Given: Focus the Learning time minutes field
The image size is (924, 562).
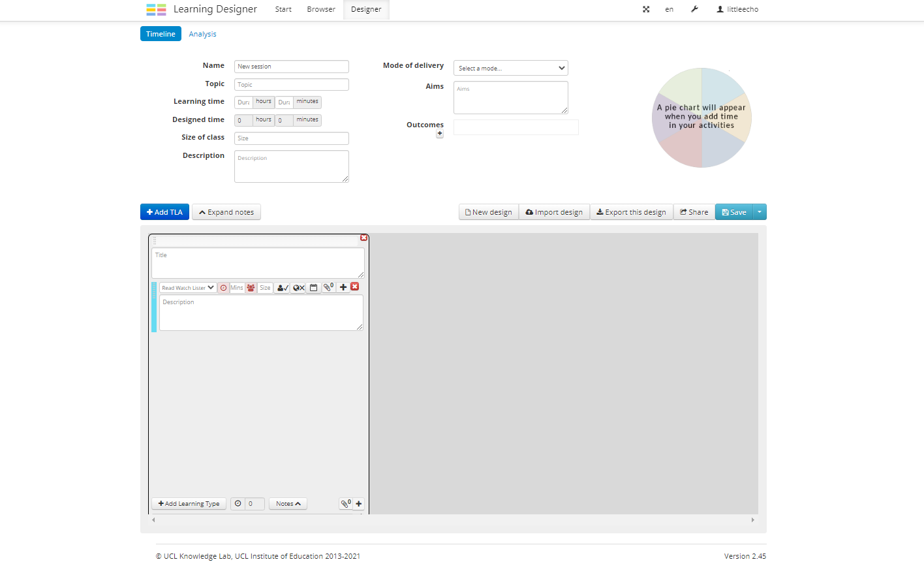Looking at the screenshot, I should 284,102.
